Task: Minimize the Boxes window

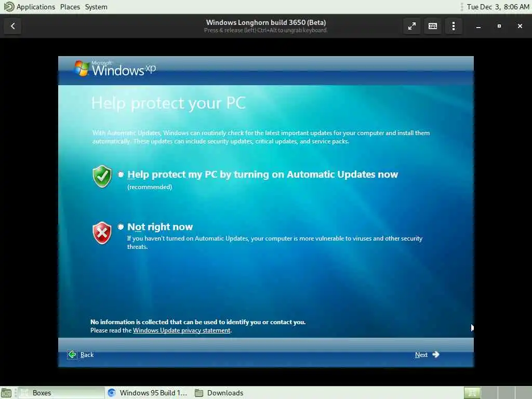Action: [478, 26]
